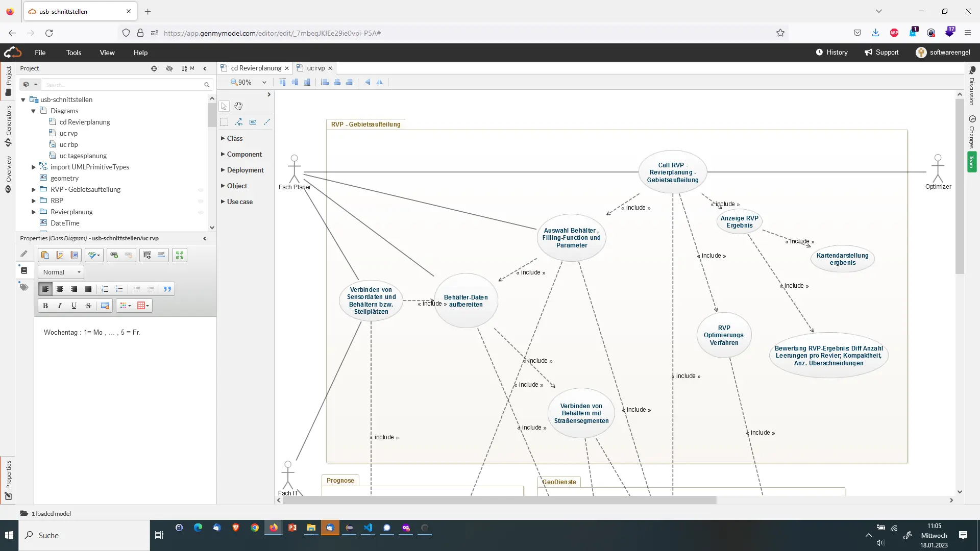Click the note shape tool in palette
Viewport: 980px width, 551px height.
(253, 122)
